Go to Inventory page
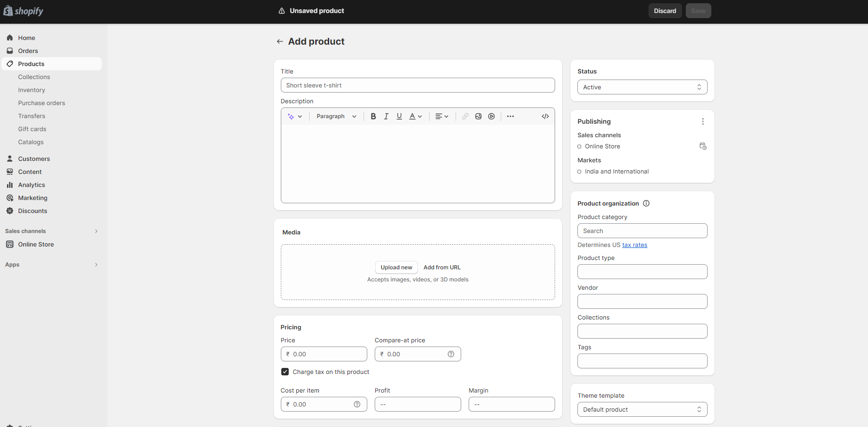 [x=32, y=90]
